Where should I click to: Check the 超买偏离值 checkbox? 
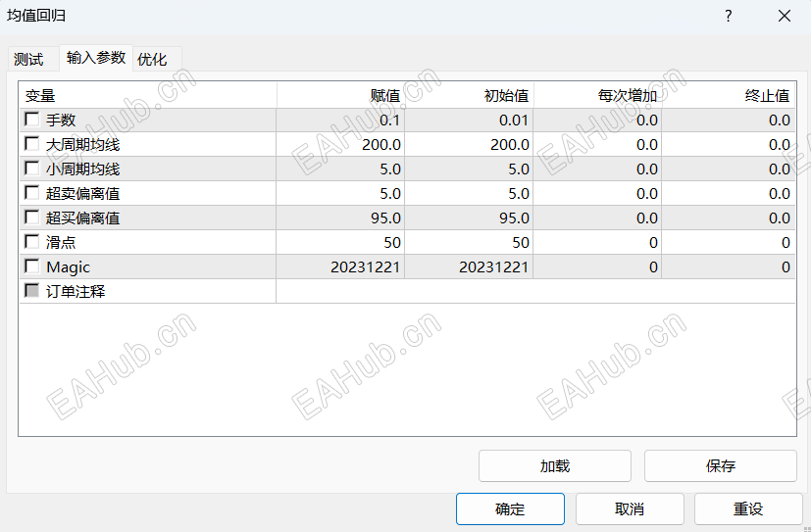tap(32, 217)
